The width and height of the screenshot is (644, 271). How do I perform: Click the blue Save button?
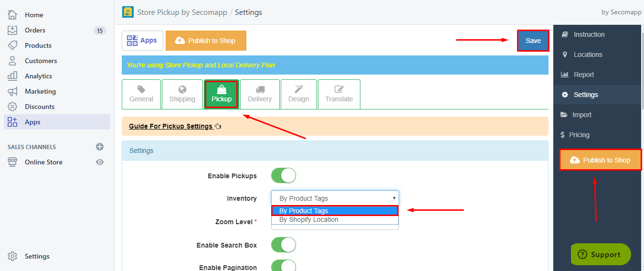coord(533,41)
